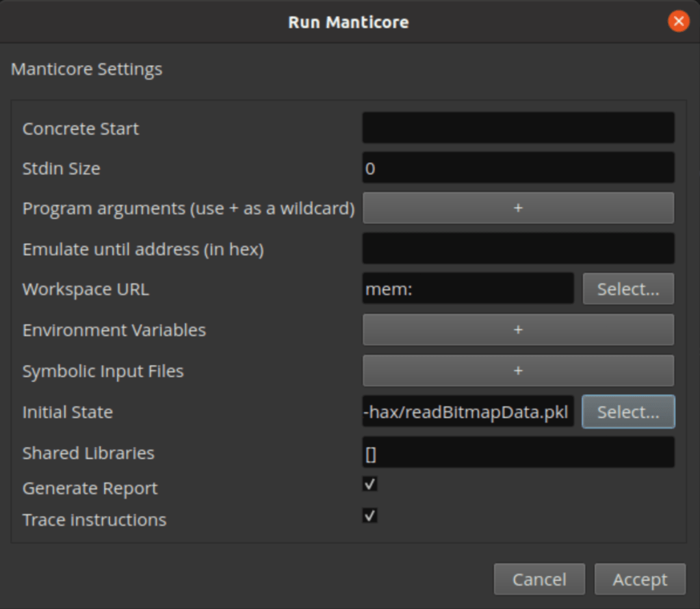Click the Manticore Settings group heading
The height and width of the screenshot is (609, 700).
click(86, 69)
